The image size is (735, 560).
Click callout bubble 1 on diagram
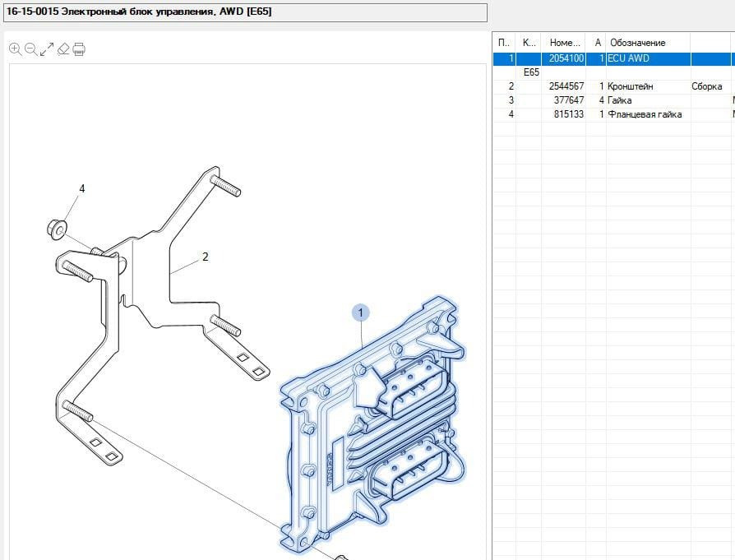360,312
